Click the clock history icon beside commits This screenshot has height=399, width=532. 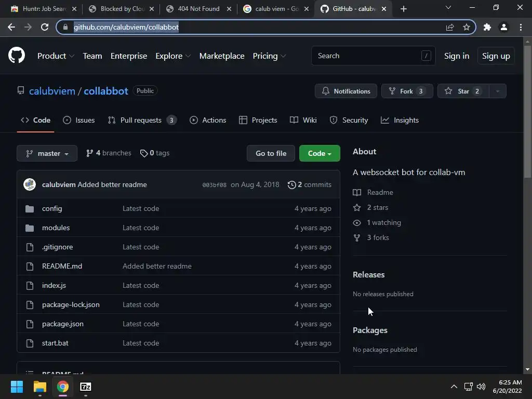292,185
